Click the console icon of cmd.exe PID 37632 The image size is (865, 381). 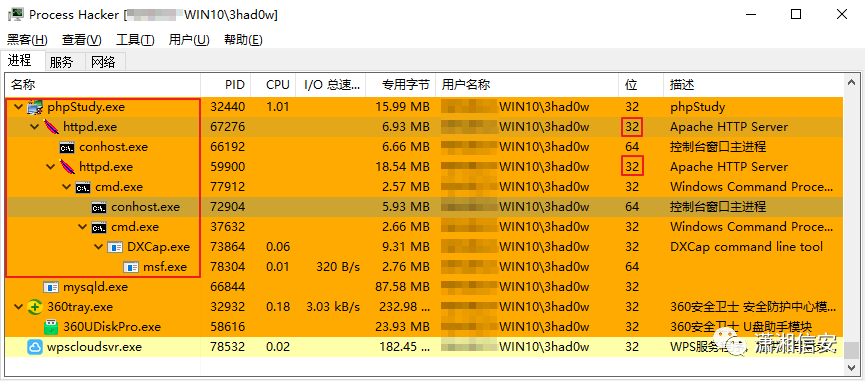click(99, 227)
